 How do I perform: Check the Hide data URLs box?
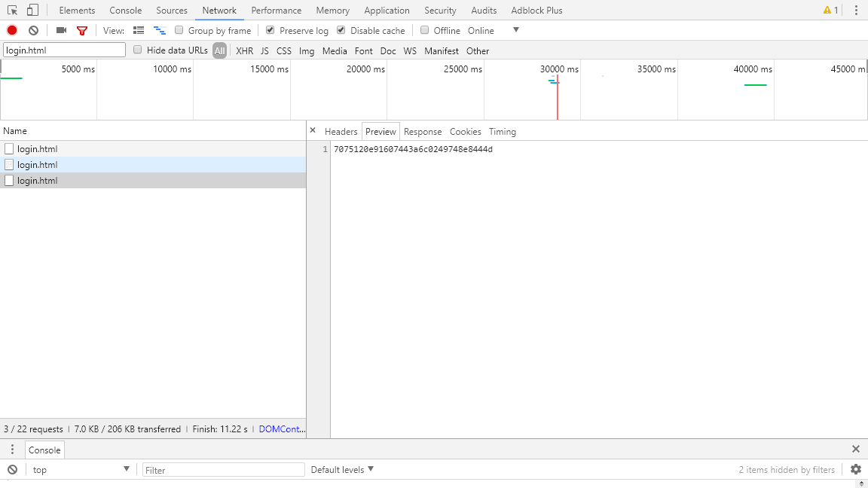tap(138, 50)
